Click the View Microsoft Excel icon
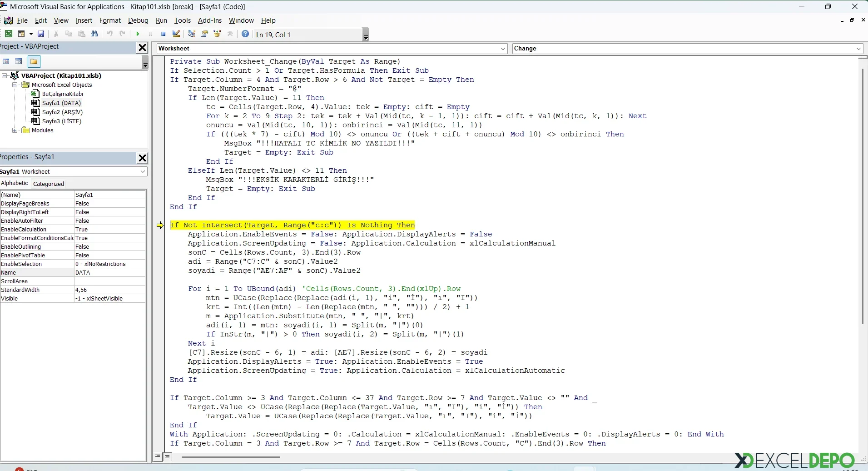 click(9, 34)
